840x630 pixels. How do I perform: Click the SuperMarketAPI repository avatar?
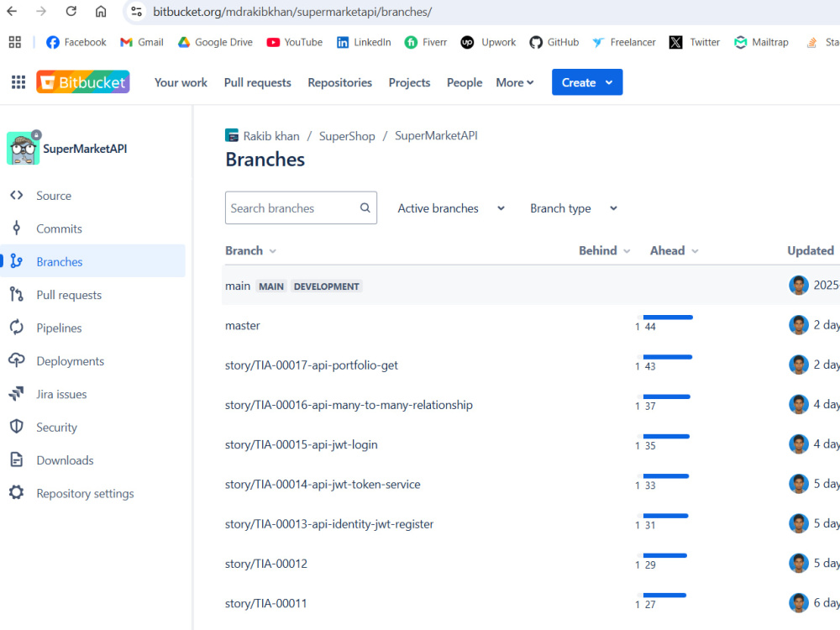click(23, 149)
